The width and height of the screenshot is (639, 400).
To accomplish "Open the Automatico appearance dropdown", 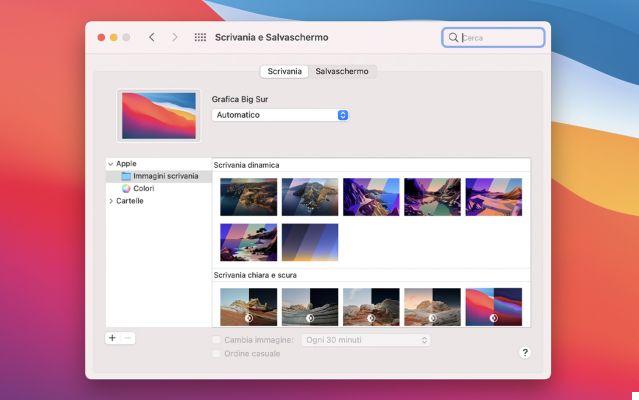I will click(280, 115).
